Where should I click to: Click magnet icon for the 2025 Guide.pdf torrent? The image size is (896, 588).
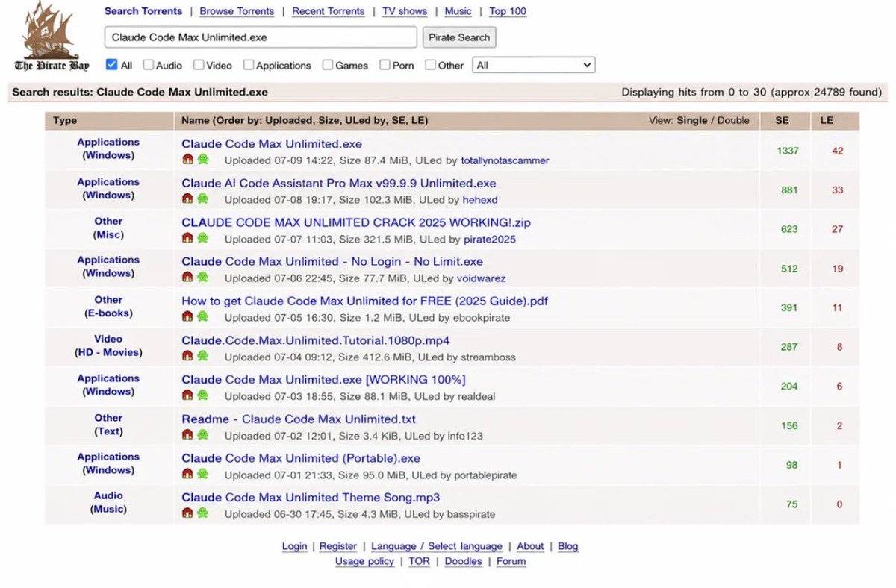point(187,317)
